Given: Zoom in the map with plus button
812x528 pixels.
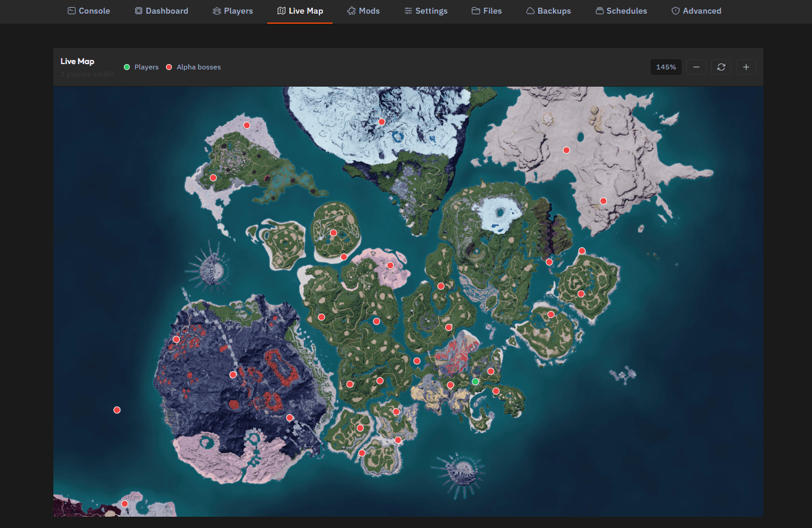Looking at the screenshot, I should (x=746, y=67).
